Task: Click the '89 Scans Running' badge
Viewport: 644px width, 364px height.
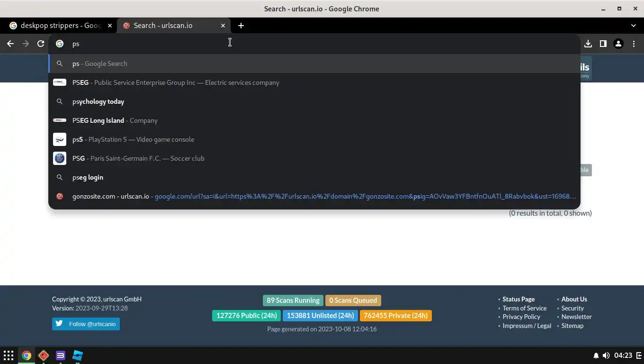Action: [293, 300]
